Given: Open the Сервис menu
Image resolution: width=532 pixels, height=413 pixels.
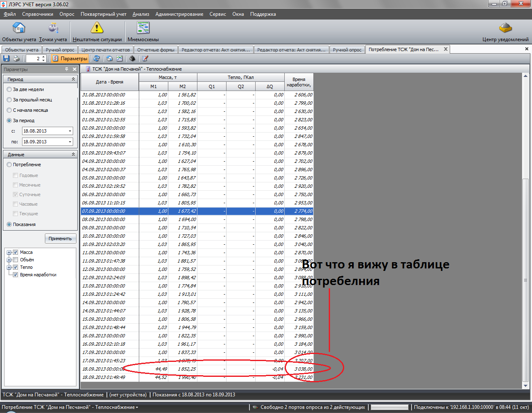Looking at the screenshot, I should 218,14.
